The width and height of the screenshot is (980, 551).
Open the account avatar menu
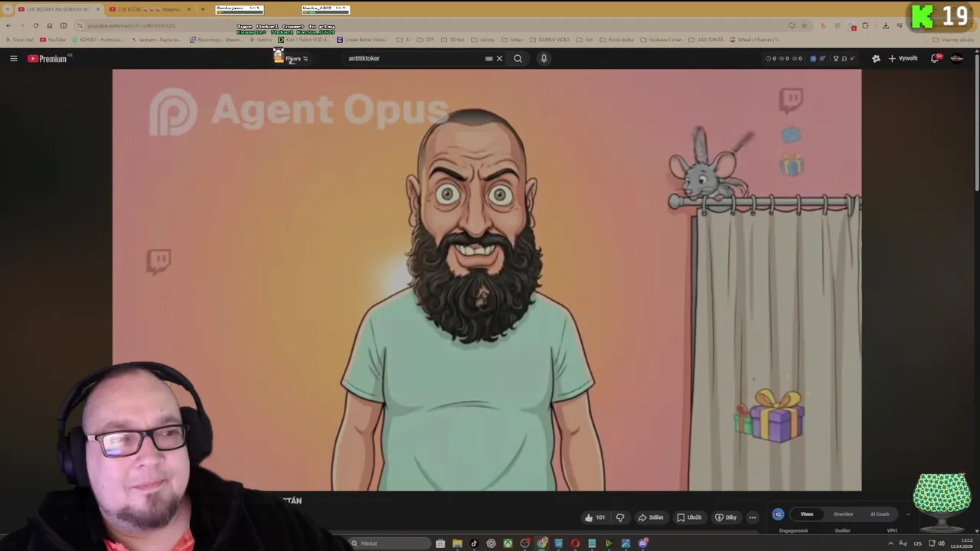956,58
